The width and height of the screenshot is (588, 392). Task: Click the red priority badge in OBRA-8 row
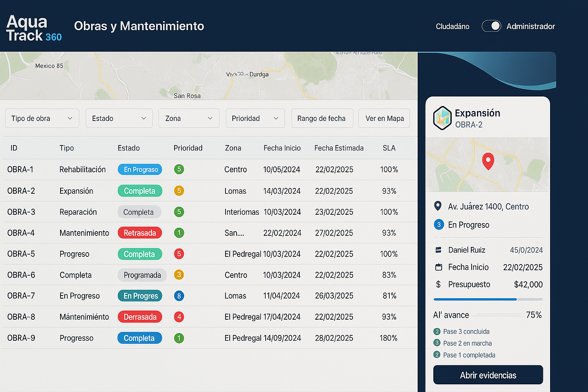(x=179, y=317)
